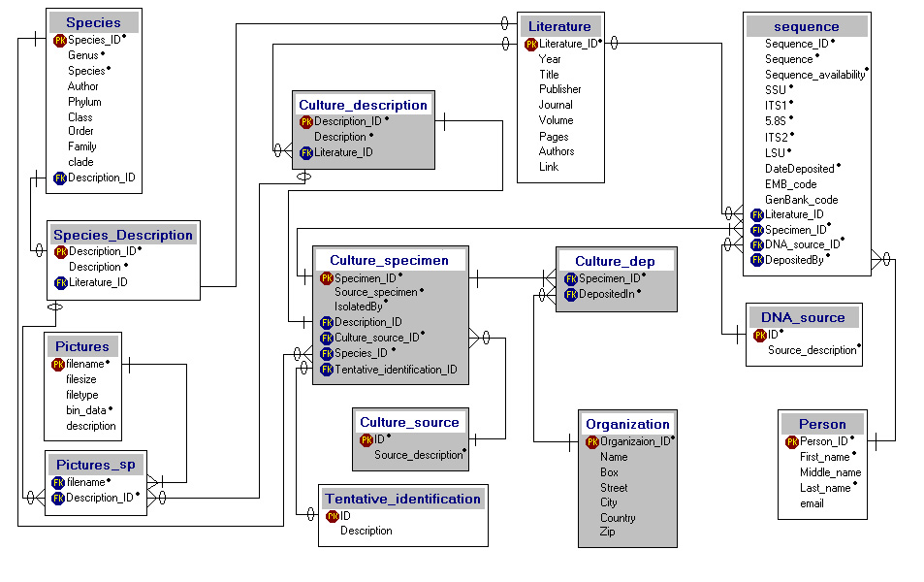
Task: Click the Link field in Literature
Action: 549,167
